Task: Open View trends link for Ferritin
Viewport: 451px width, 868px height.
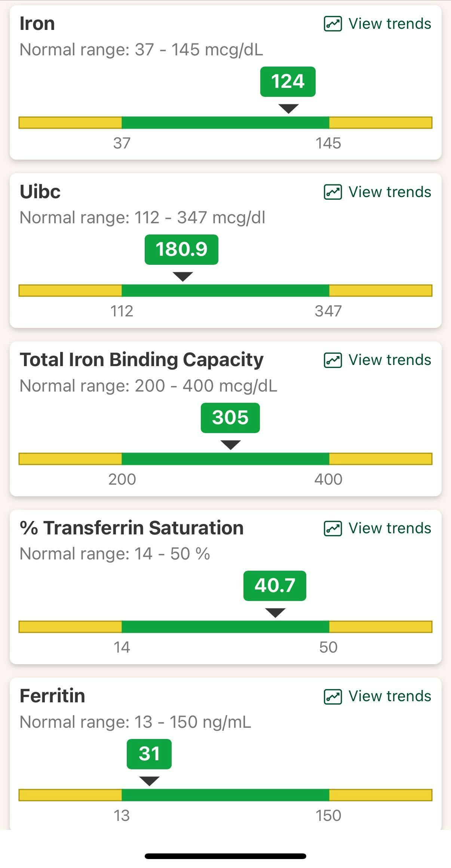Action: coord(390,696)
